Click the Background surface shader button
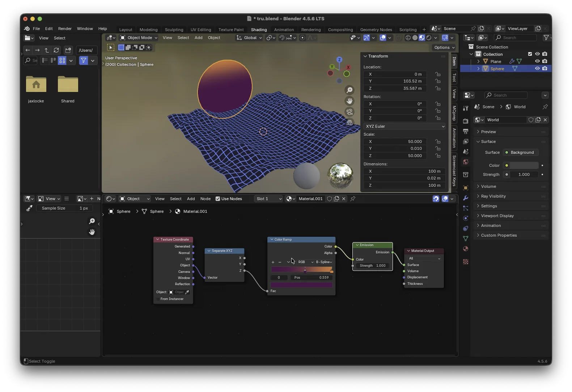572x392 pixels. click(x=521, y=152)
